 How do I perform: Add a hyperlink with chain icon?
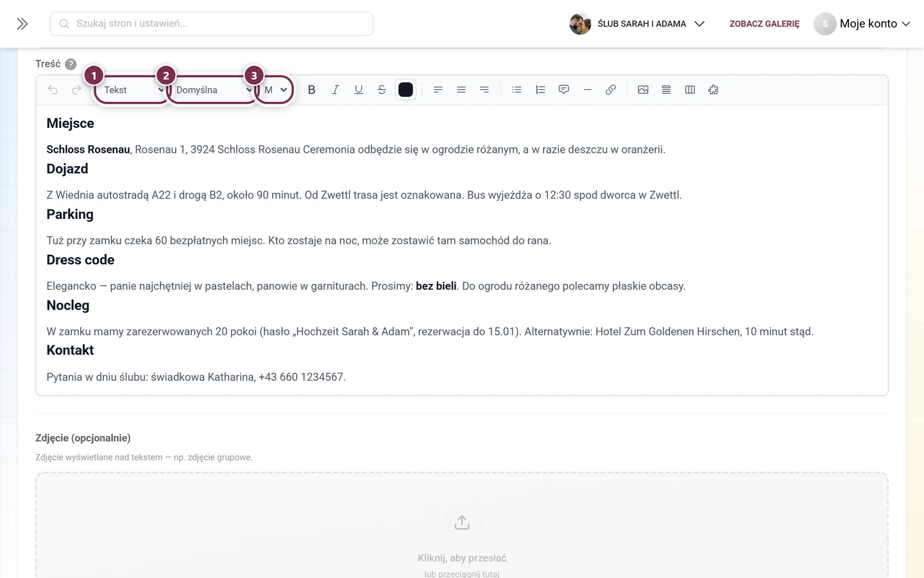click(610, 90)
